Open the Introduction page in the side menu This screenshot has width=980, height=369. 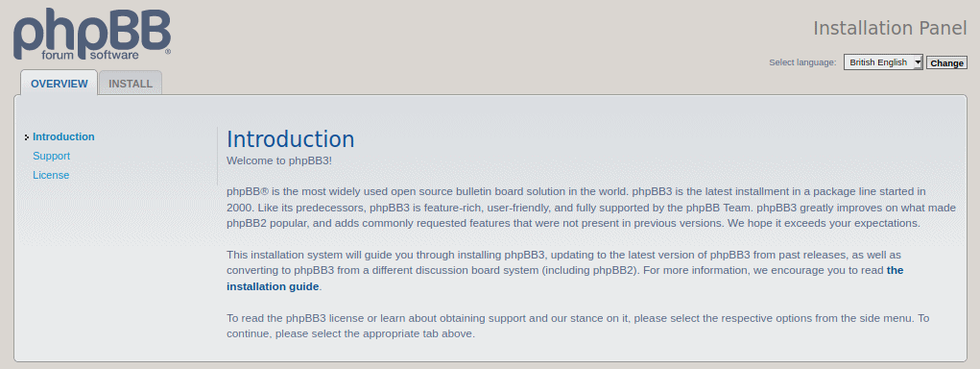point(63,137)
